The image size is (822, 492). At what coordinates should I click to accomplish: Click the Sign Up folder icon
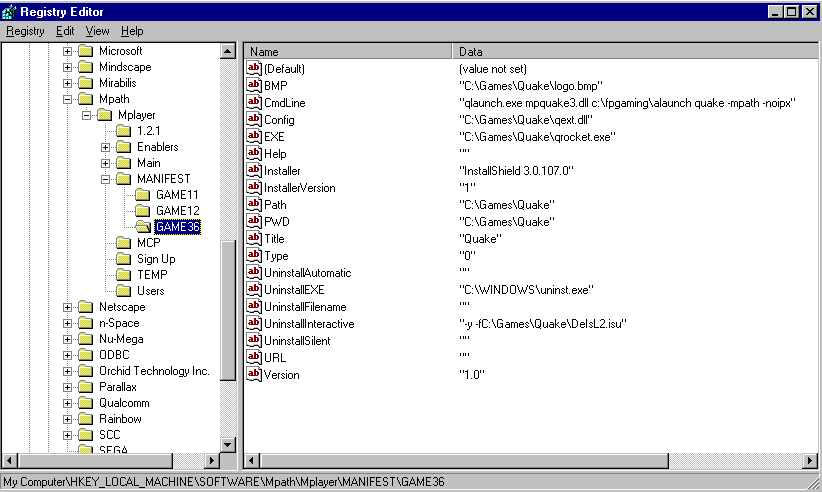(x=124, y=259)
